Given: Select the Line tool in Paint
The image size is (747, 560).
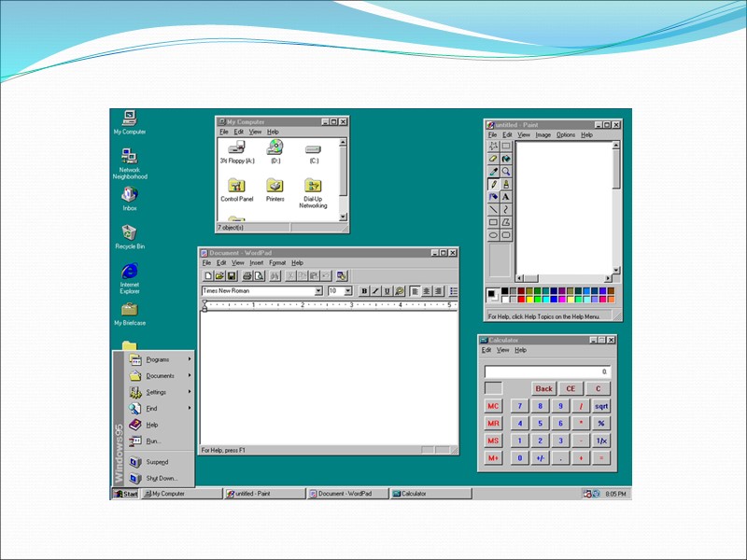Looking at the screenshot, I should click(x=493, y=209).
